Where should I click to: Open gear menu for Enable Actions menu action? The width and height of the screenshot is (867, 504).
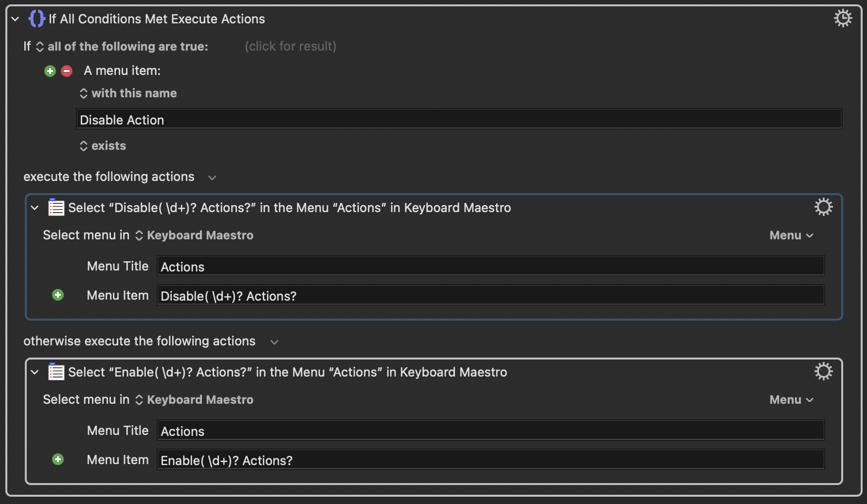823,372
